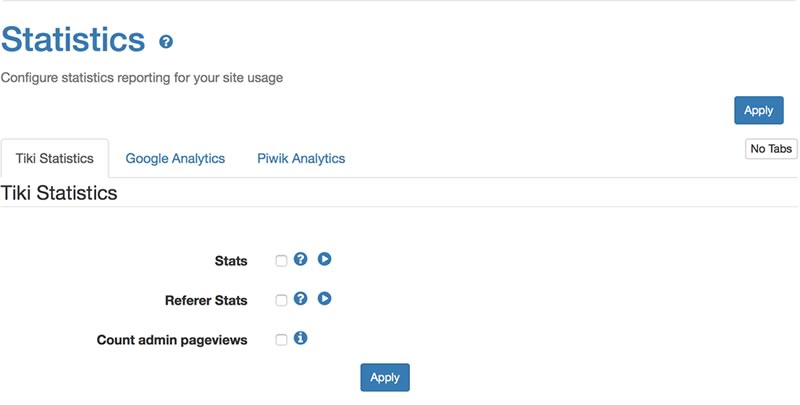Enable the Stats checkbox
The width and height of the screenshot is (800, 405).
click(281, 261)
